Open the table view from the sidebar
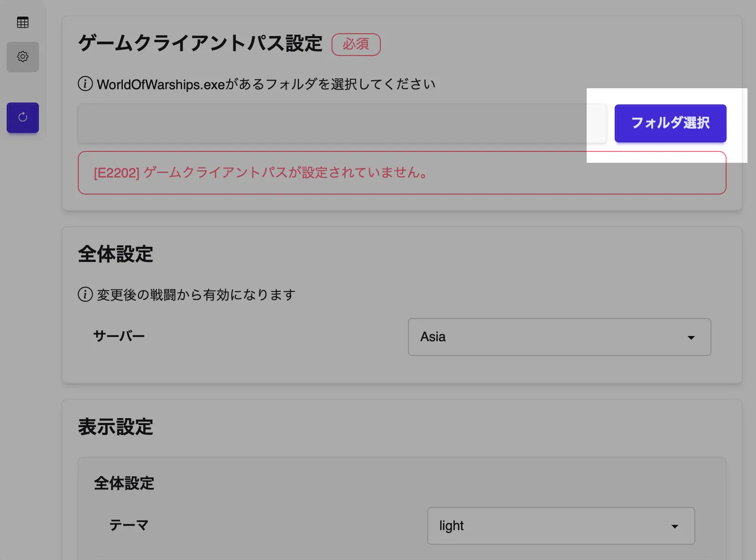 23,22
